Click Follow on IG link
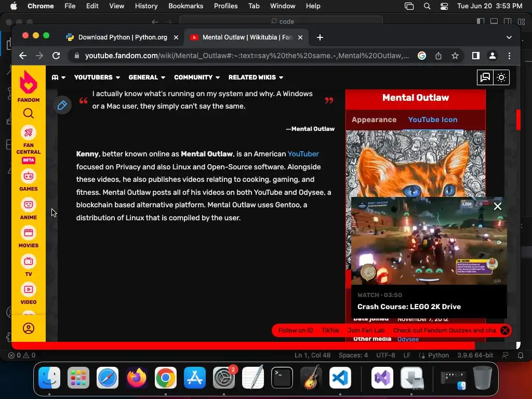 [296, 330]
